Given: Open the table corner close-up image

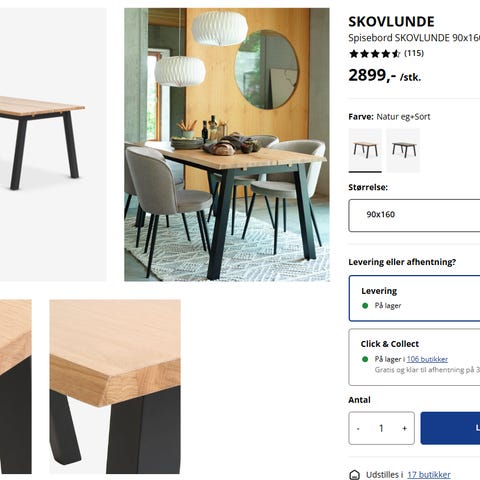Looking at the screenshot, I should click(115, 387).
